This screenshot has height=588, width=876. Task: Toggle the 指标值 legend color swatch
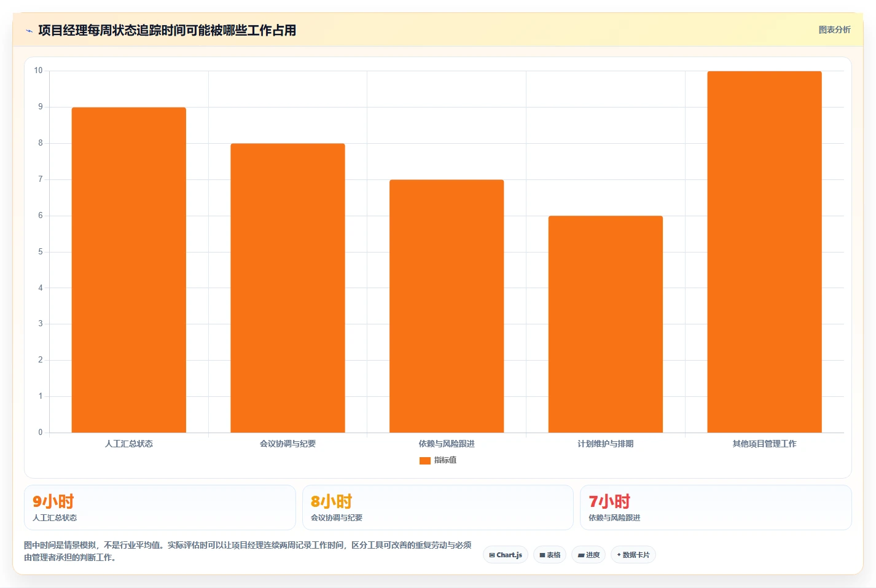click(424, 460)
